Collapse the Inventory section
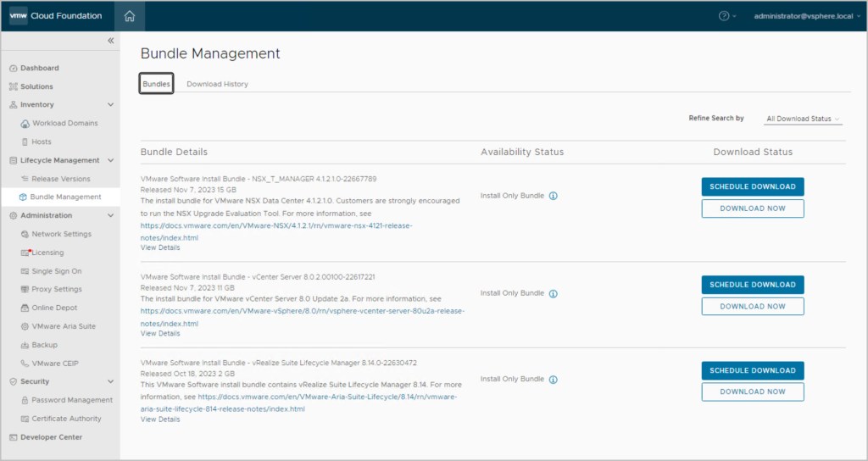The width and height of the screenshot is (868, 461). (110, 105)
